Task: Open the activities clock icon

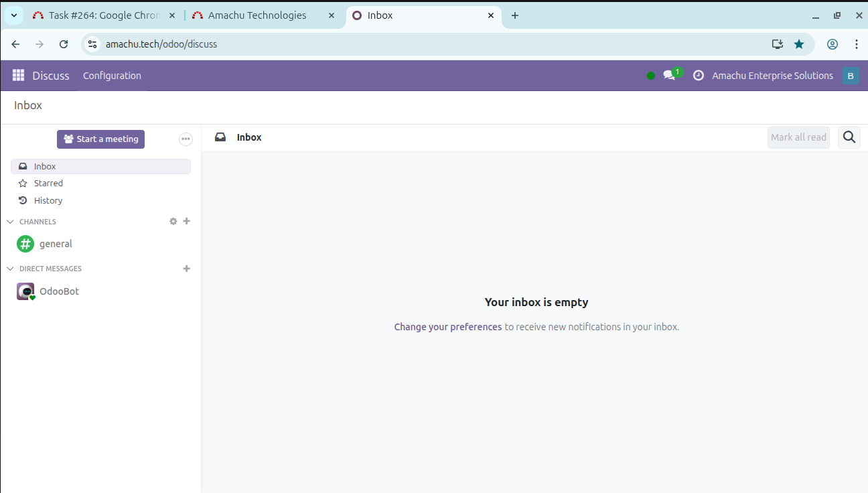Action: [698, 76]
